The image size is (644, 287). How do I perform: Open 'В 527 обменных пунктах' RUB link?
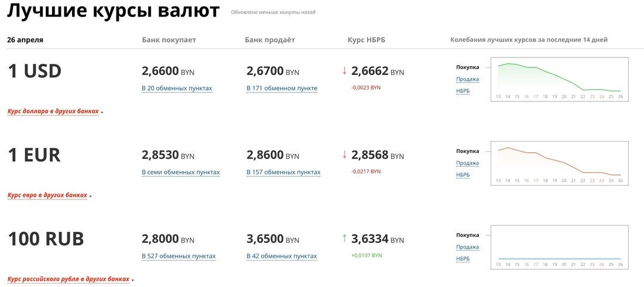pyautogui.click(x=179, y=256)
